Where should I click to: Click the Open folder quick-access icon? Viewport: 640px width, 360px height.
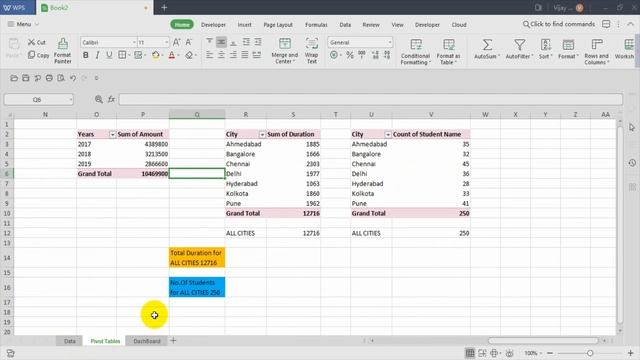[x=14, y=78]
